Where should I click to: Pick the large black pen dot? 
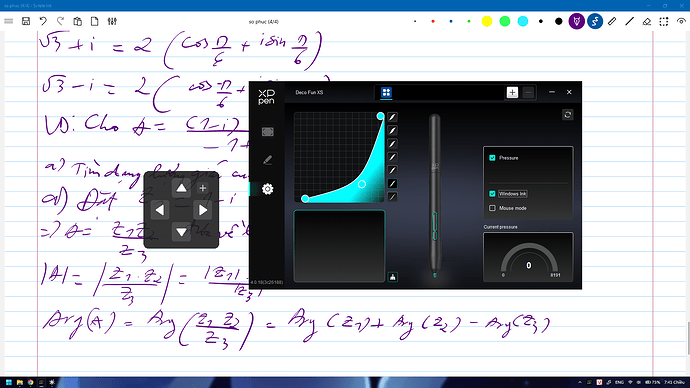click(558, 21)
